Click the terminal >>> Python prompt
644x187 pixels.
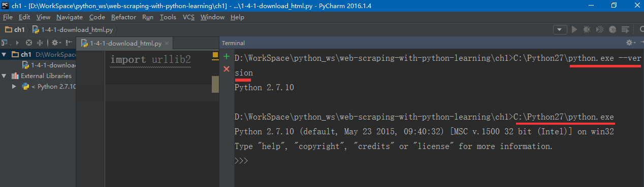(x=241, y=160)
